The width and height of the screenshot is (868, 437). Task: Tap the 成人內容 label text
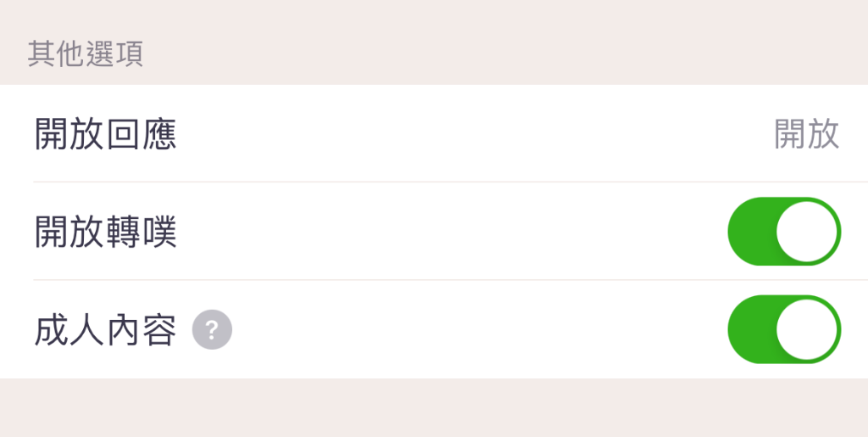point(106,330)
